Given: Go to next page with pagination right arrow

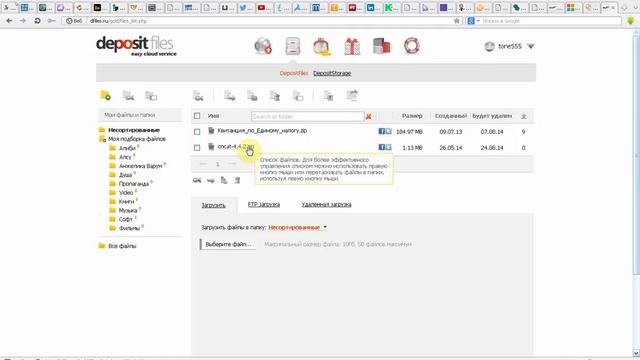Looking at the screenshot, I should tap(232, 164).
